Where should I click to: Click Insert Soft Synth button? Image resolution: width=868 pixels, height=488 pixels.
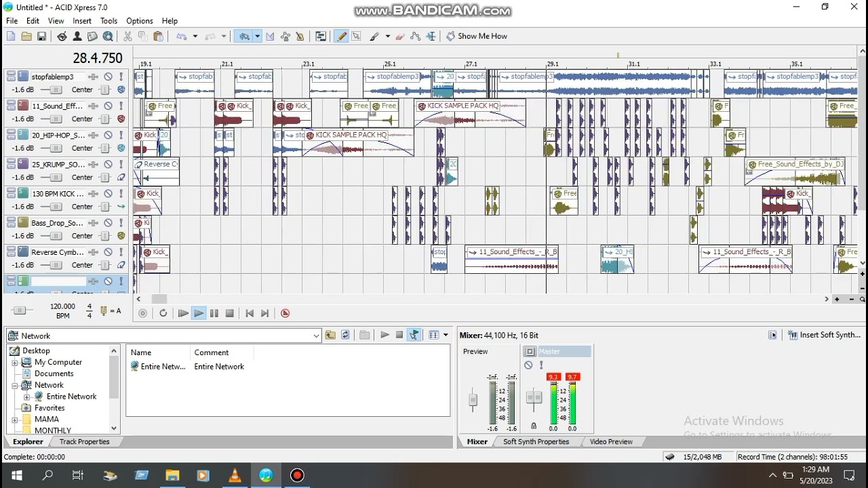825,335
